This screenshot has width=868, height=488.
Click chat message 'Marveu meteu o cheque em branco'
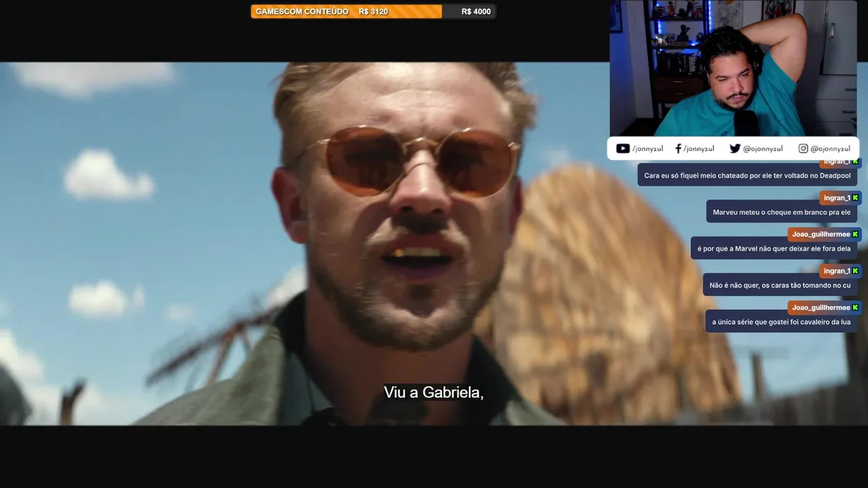(782, 212)
